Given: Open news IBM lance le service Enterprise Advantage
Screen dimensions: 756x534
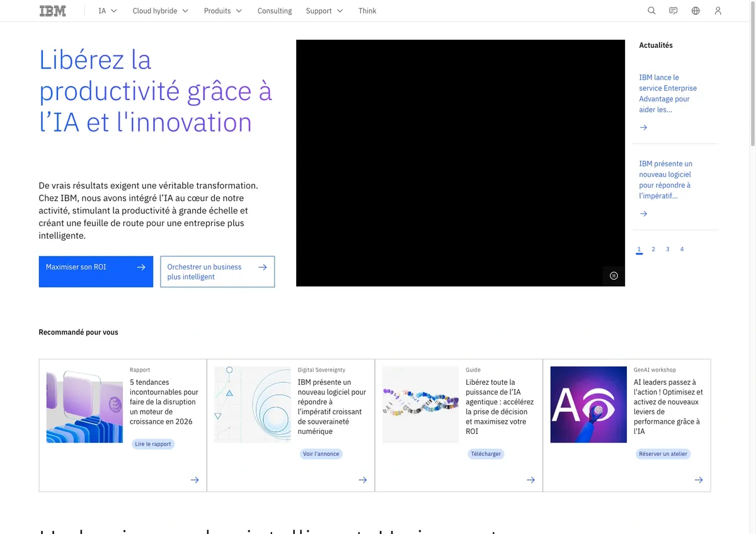Looking at the screenshot, I should (668, 93).
